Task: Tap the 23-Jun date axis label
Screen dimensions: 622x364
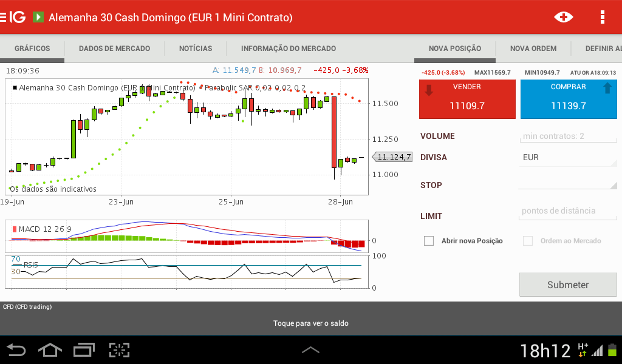Action: (121, 201)
